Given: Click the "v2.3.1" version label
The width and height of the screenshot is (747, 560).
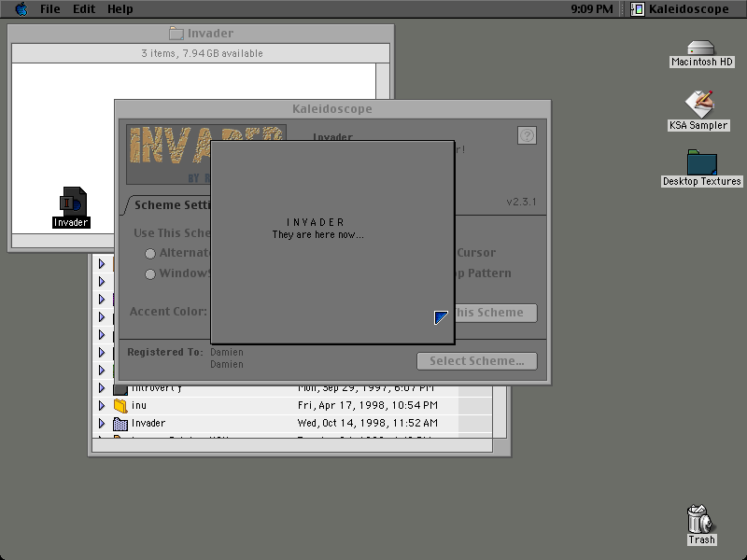Looking at the screenshot, I should click(521, 202).
